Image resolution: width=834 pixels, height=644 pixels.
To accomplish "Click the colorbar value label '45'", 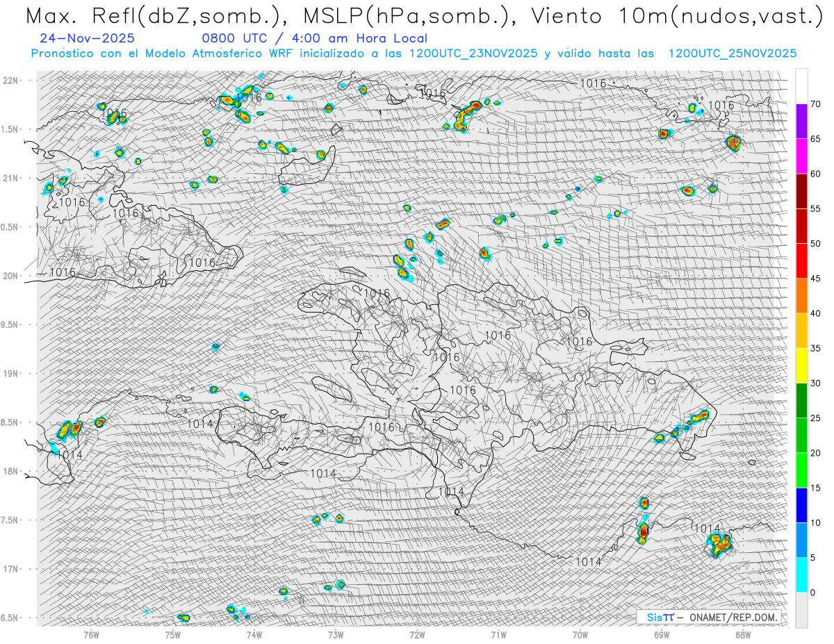I will coord(815,279).
